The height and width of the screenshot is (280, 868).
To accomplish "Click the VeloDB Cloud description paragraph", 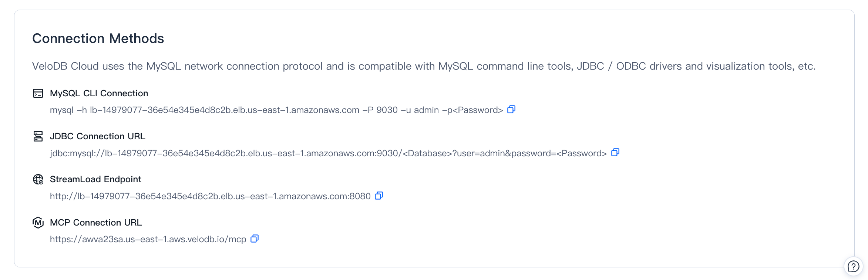I will click(x=424, y=66).
